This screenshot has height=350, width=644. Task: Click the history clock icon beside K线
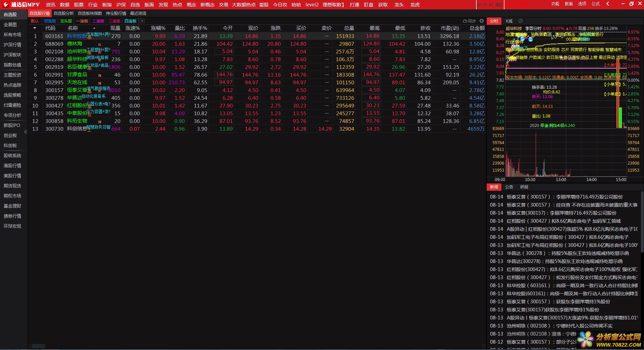pyautogui.click(x=521, y=21)
